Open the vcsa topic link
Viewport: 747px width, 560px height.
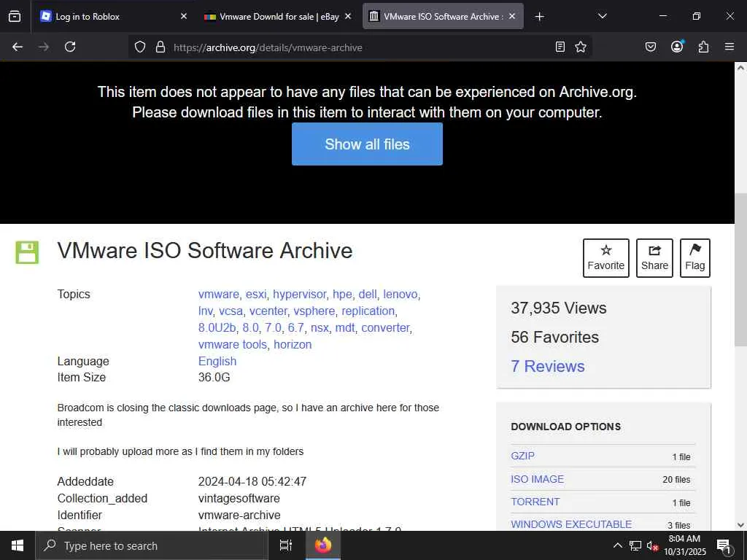(231, 311)
